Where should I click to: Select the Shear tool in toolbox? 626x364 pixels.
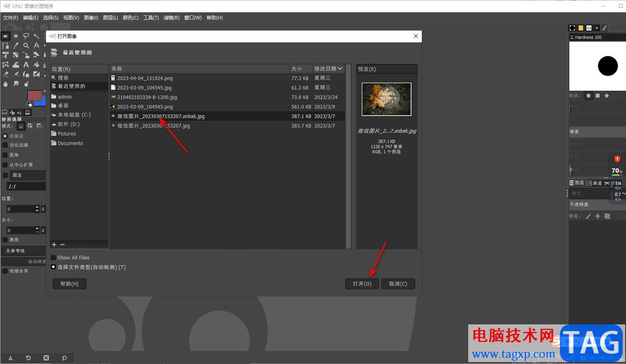click(36, 55)
